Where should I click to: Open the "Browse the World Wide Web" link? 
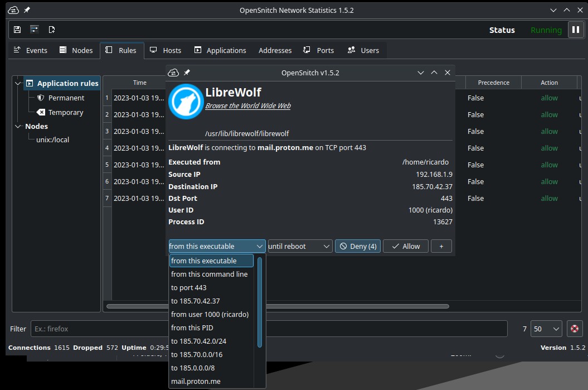(248, 106)
